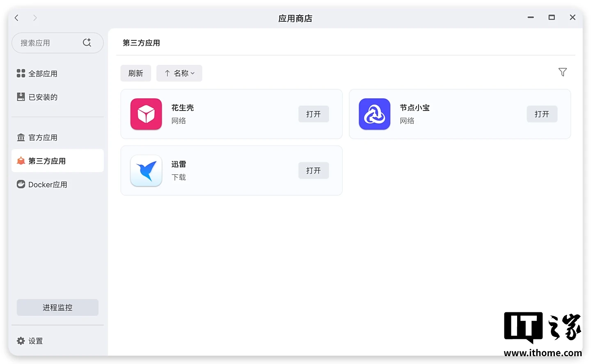Image resolution: width=591 pixels, height=364 pixels.
Task: Select 已安装的 in the sidebar
Action: [43, 97]
